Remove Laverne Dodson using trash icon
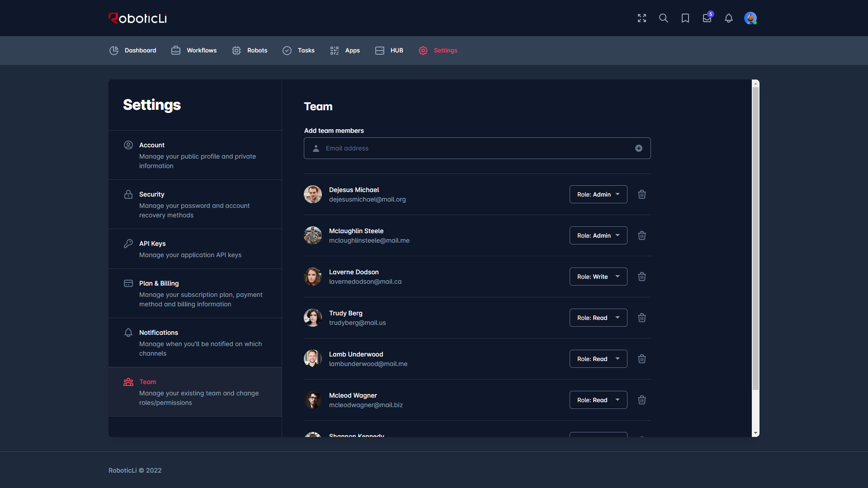Viewport: 868px width, 488px height. pyautogui.click(x=642, y=277)
